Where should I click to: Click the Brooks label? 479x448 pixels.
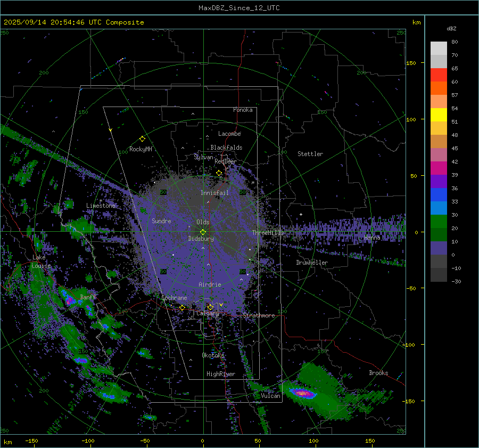378,373
